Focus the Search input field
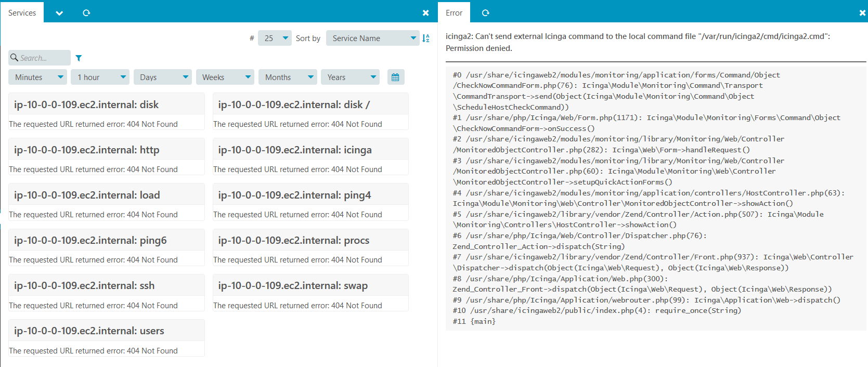868x367 pixels. point(40,58)
